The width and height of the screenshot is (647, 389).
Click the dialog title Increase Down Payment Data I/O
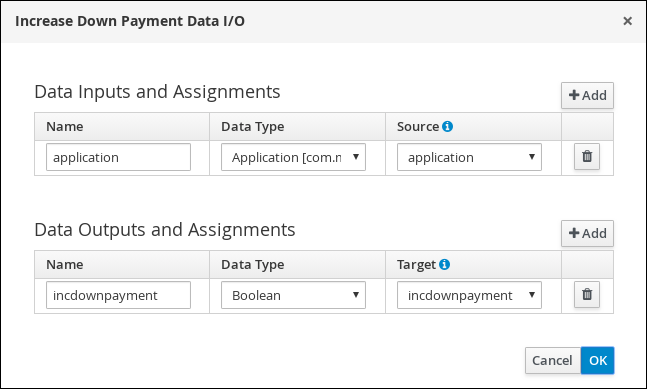point(130,21)
